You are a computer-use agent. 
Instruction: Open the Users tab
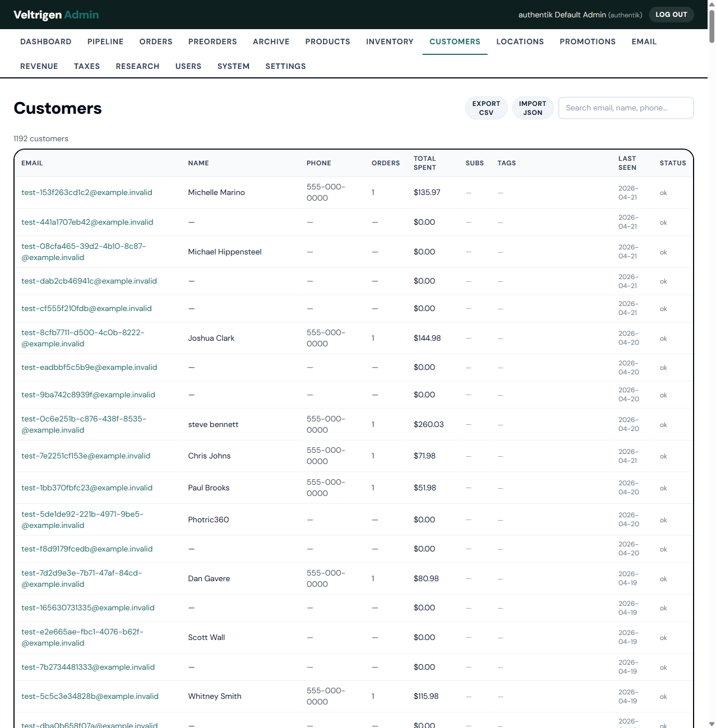(x=188, y=66)
